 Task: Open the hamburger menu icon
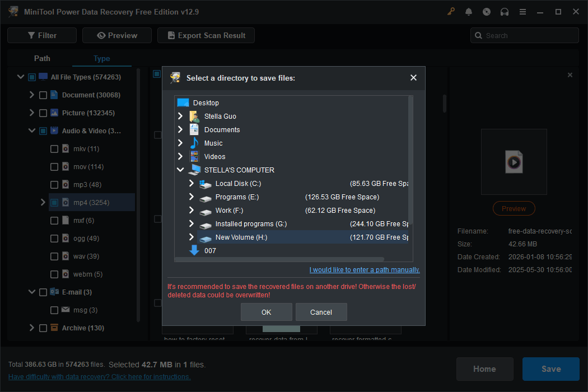point(522,12)
